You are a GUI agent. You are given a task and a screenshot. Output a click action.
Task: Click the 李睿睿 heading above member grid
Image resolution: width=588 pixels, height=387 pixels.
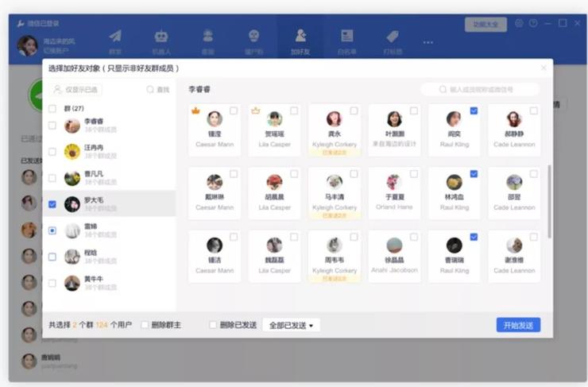click(199, 89)
